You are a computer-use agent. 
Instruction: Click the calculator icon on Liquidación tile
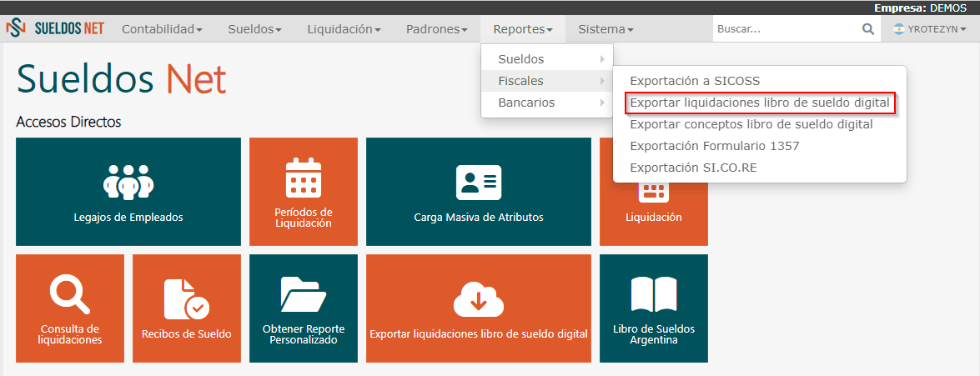pyautogui.click(x=654, y=193)
